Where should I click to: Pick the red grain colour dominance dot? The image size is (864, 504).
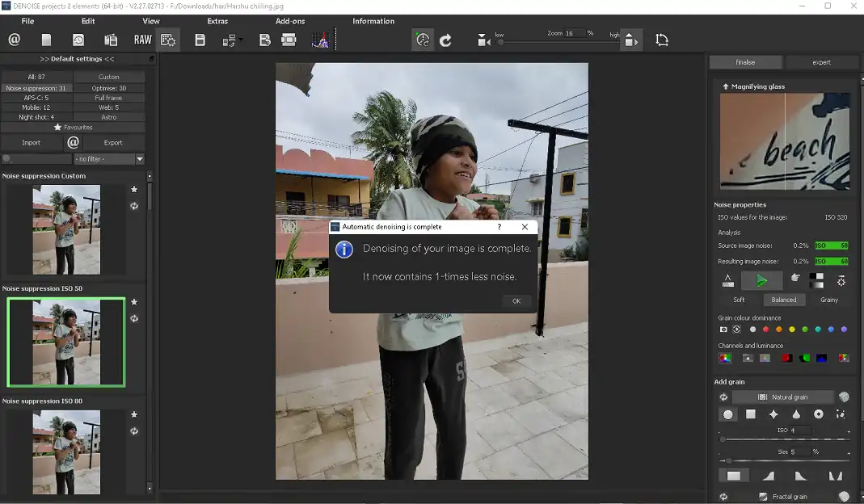766,330
